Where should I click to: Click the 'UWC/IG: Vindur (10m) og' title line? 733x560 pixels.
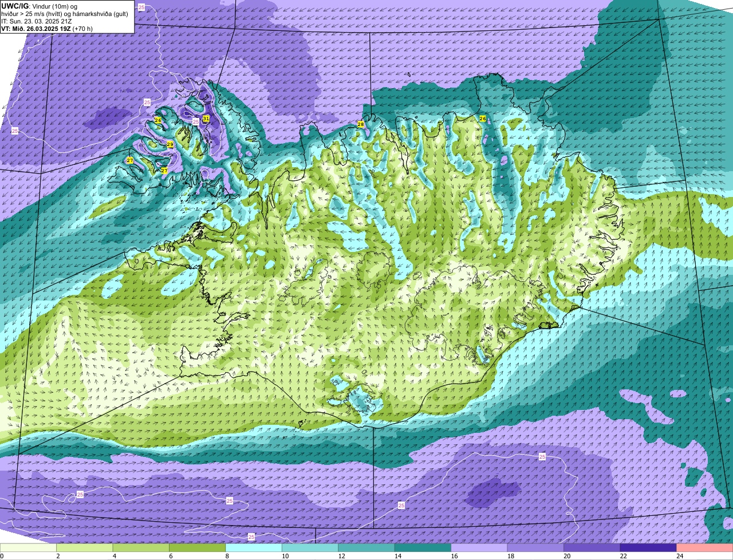pos(39,6)
